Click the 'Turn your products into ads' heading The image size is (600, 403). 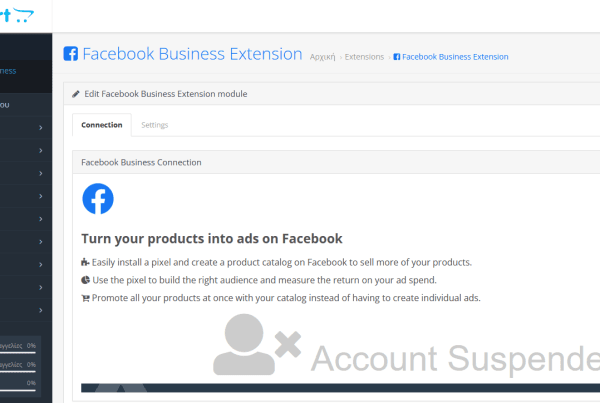[x=211, y=239]
